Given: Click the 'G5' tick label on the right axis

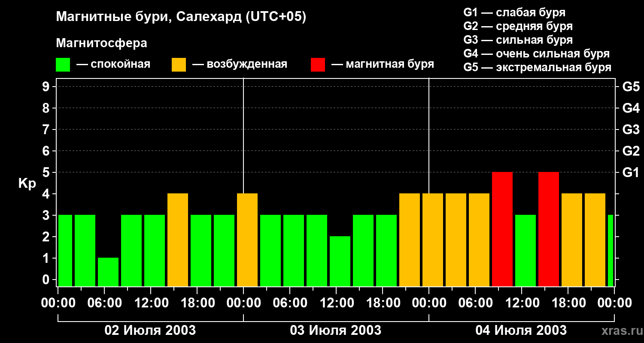Looking at the screenshot, I should tap(631, 87).
